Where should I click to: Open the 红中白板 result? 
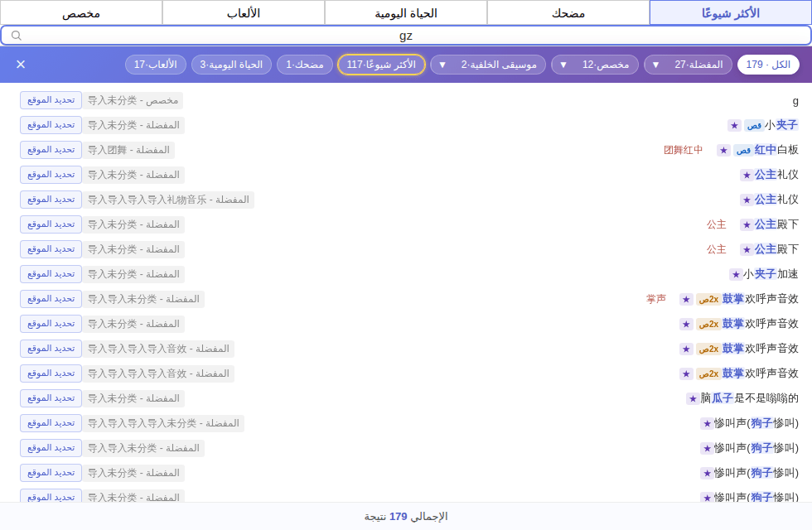click(x=776, y=150)
